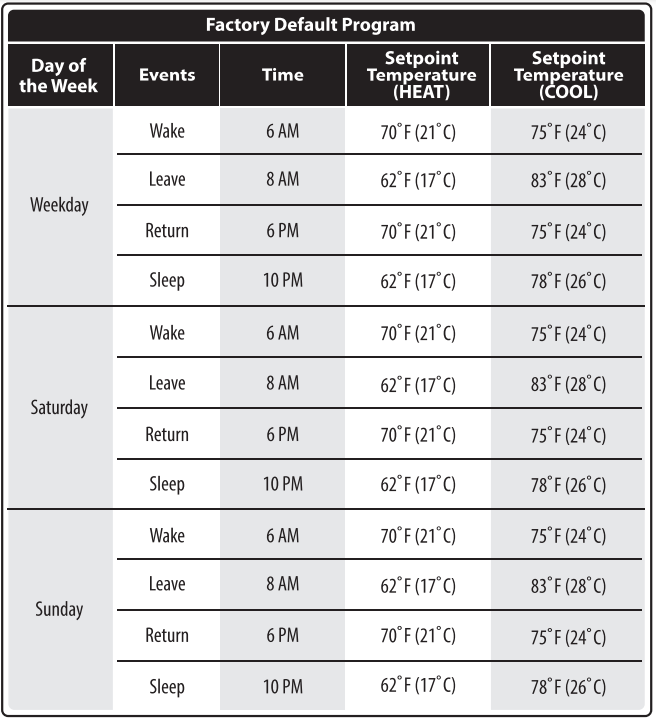Select the Day of the Week header
The image size is (656, 721).
(x=58, y=75)
